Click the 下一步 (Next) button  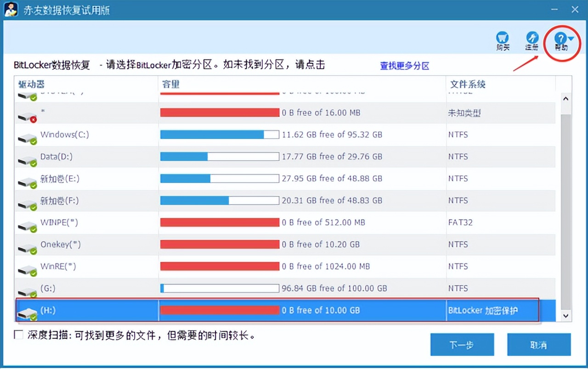[462, 345]
